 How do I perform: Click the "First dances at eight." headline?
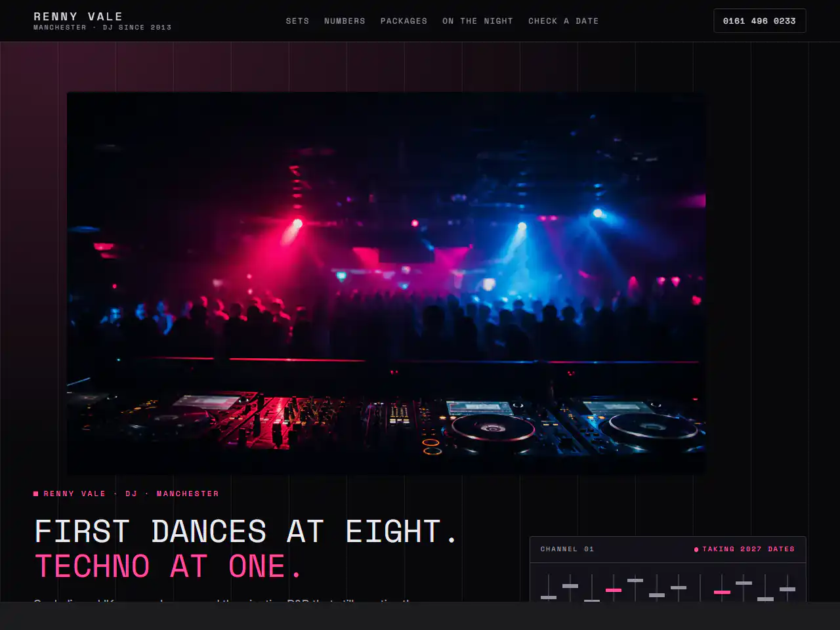pos(245,532)
